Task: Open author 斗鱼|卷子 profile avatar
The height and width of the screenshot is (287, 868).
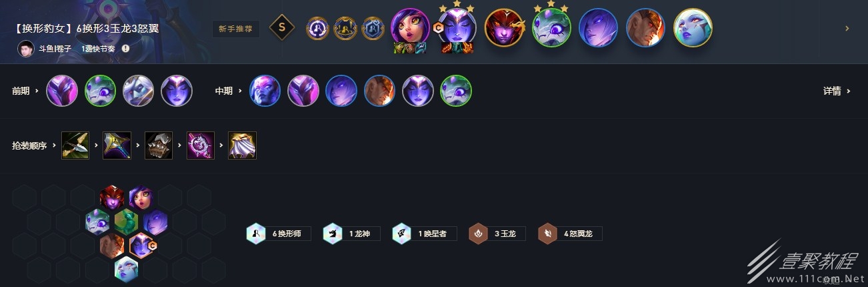Action: [x=25, y=49]
